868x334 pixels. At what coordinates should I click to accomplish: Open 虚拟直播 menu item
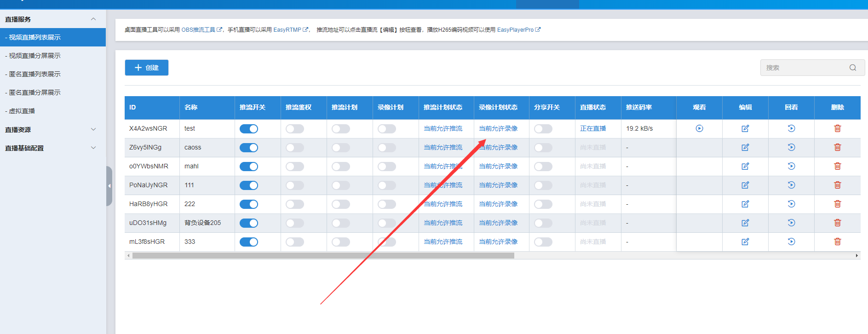pos(53,111)
